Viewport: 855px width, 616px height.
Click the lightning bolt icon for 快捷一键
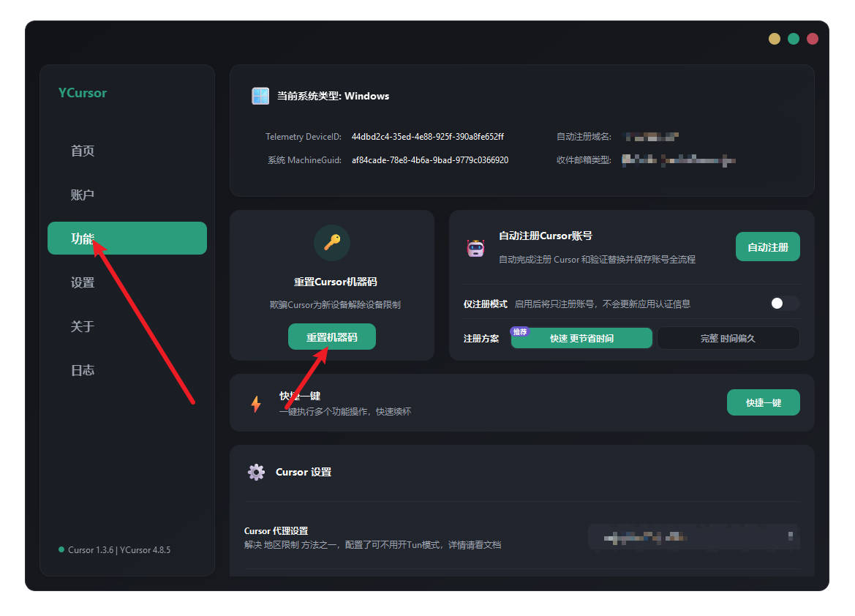tap(256, 404)
